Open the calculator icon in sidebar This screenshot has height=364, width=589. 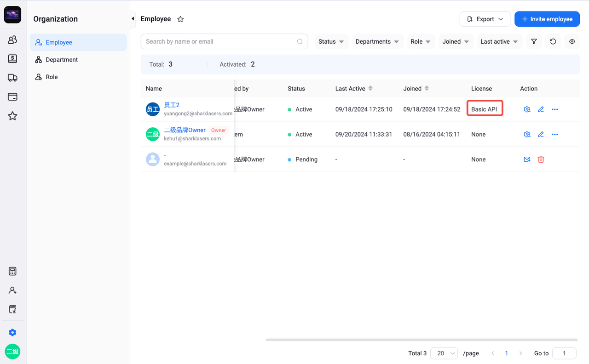[12, 271]
